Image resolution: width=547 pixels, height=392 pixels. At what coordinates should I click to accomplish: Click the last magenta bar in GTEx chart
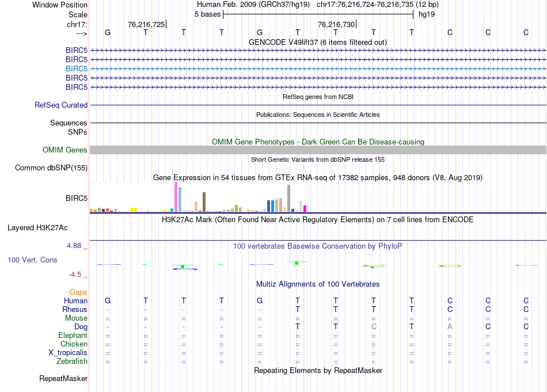(x=305, y=209)
